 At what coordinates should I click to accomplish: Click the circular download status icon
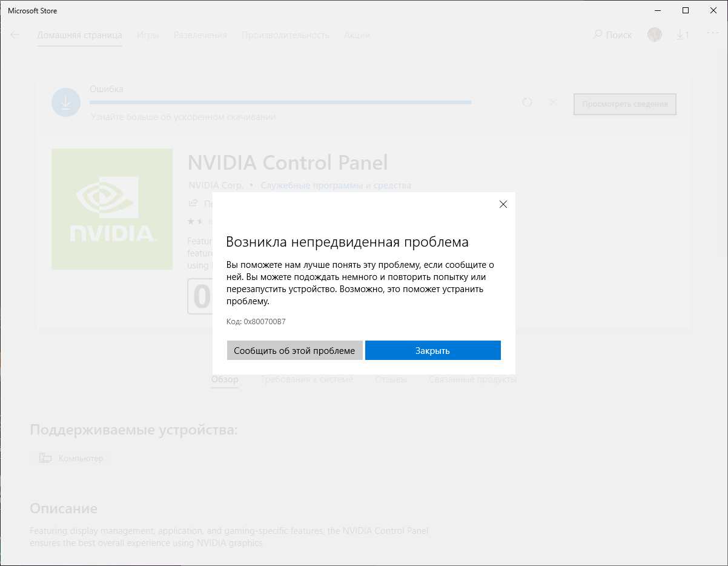pos(66,102)
